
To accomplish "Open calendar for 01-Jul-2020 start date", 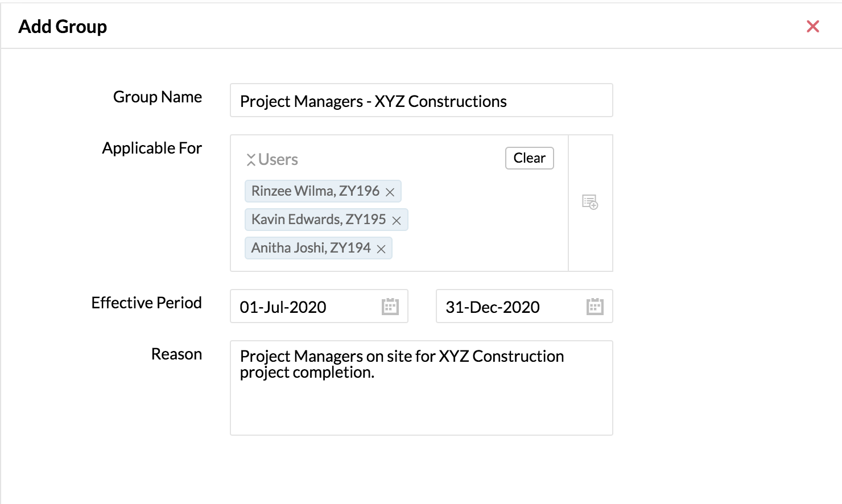I will click(390, 307).
